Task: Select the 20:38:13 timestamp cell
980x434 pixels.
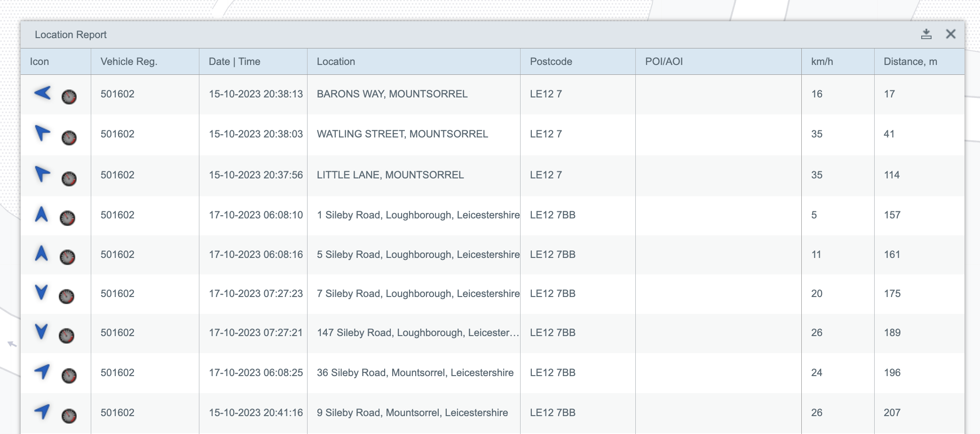Action: 255,94
